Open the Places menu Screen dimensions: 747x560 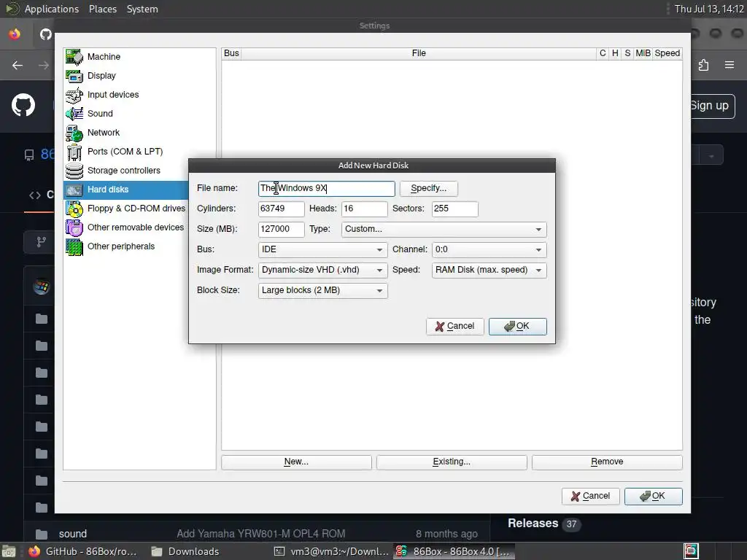click(102, 9)
